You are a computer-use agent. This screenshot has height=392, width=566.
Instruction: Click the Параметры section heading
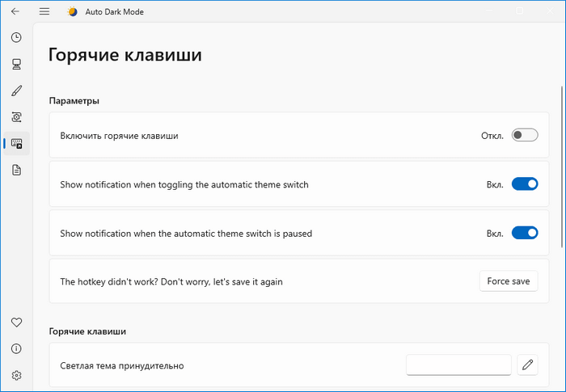[x=74, y=101]
